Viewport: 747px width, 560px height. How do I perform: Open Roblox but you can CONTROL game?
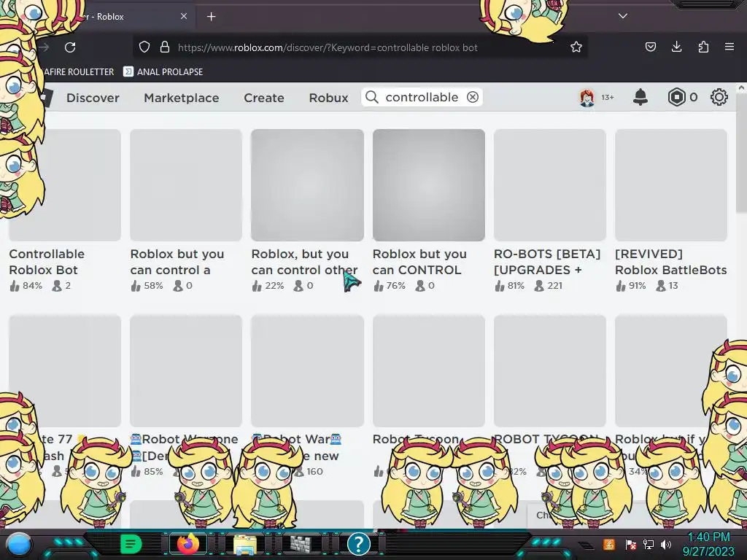(x=419, y=262)
